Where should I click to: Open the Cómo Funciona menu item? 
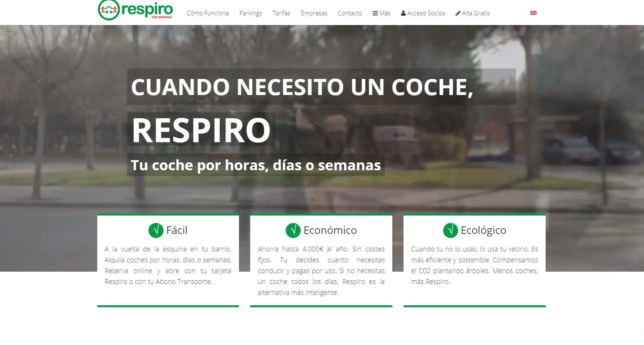(208, 13)
